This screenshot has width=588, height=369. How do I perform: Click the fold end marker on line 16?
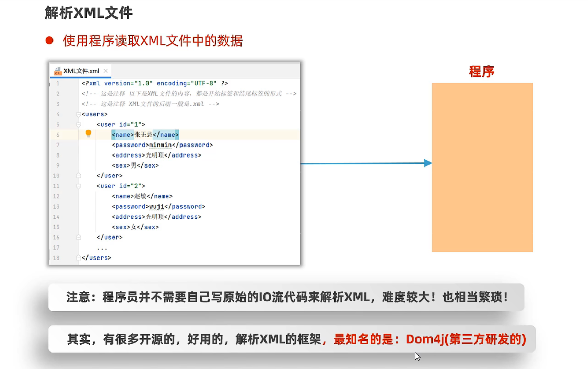[79, 237]
